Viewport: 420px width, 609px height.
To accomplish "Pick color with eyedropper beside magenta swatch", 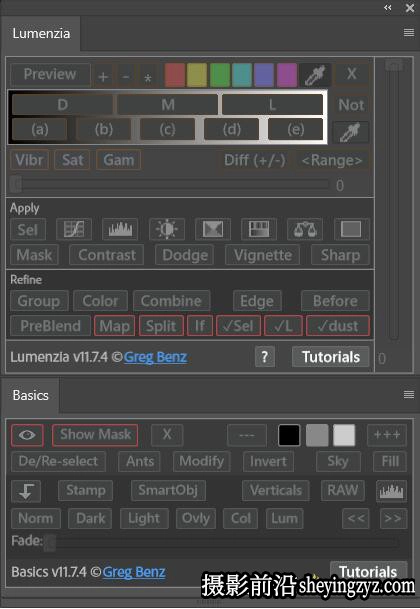I will [x=314, y=75].
